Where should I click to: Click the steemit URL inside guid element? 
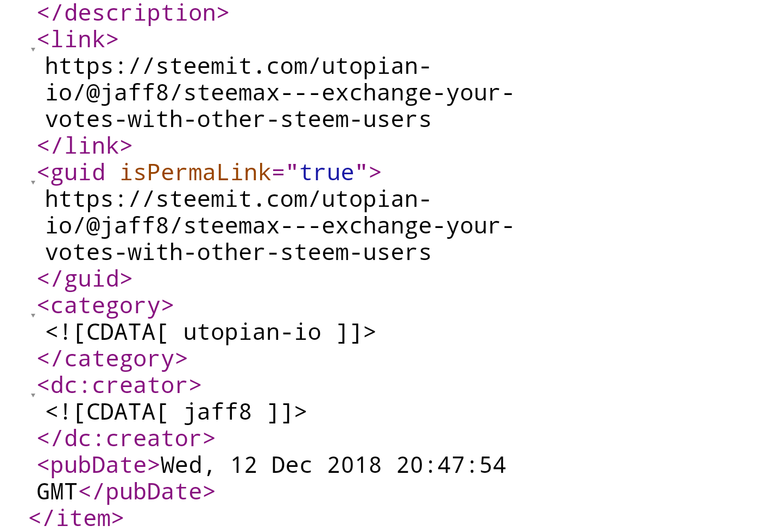[x=279, y=226]
